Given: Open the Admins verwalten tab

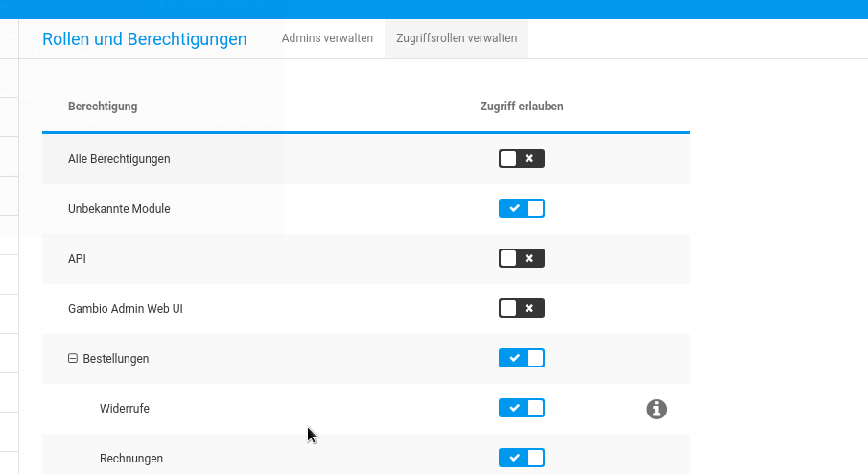Looking at the screenshot, I should click(327, 38).
